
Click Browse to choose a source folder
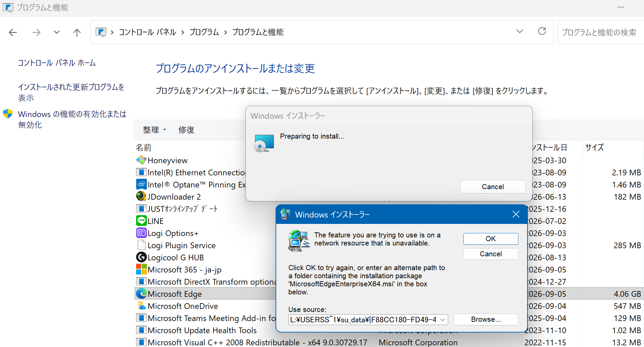coord(486,319)
